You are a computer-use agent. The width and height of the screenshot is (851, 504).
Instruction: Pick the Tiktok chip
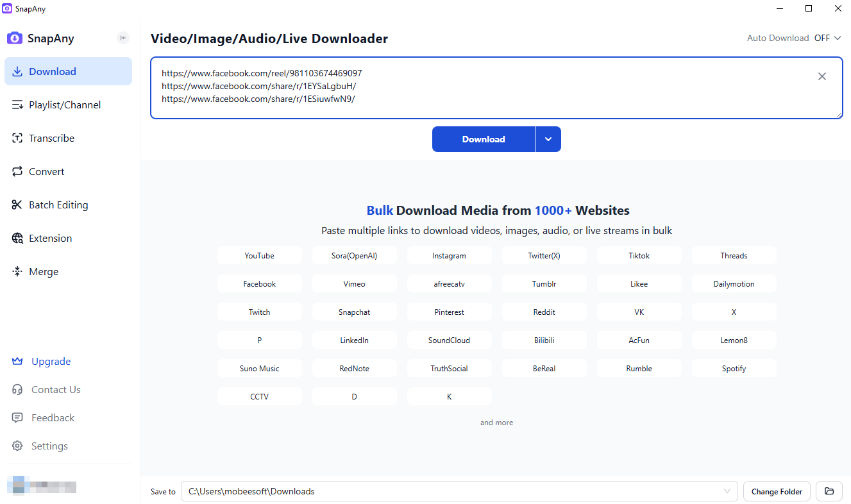click(x=639, y=255)
